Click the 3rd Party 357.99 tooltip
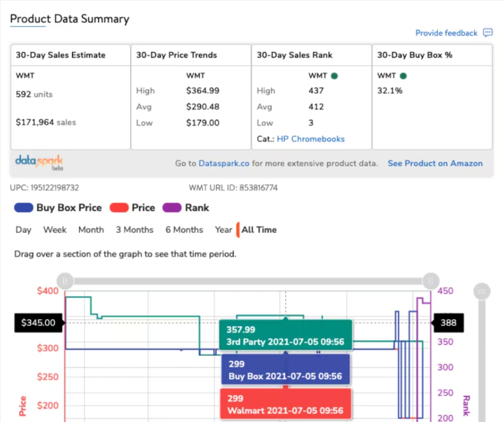The height and width of the screenshot is (422, 504). point(285,335)
